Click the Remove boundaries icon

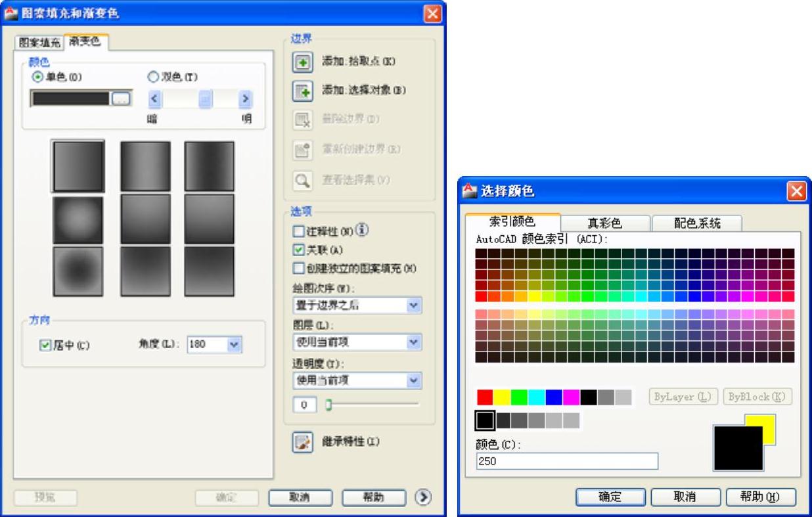pos(302,120)
